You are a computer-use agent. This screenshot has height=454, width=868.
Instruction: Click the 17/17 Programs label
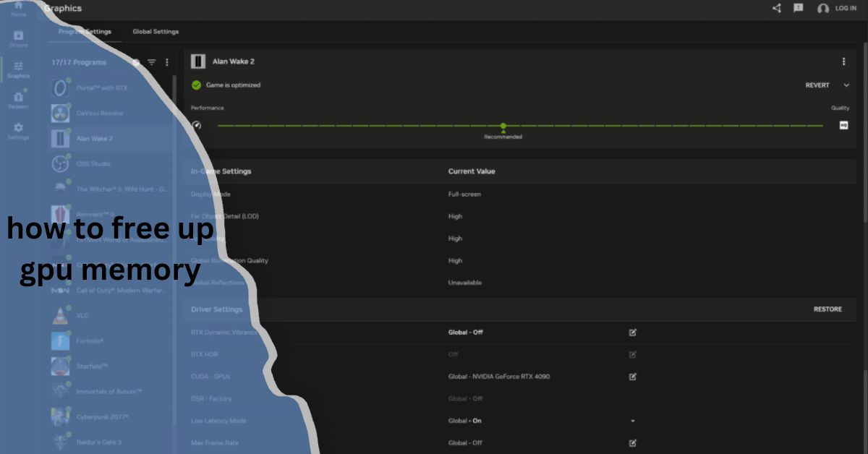click(x=78, y=62)
